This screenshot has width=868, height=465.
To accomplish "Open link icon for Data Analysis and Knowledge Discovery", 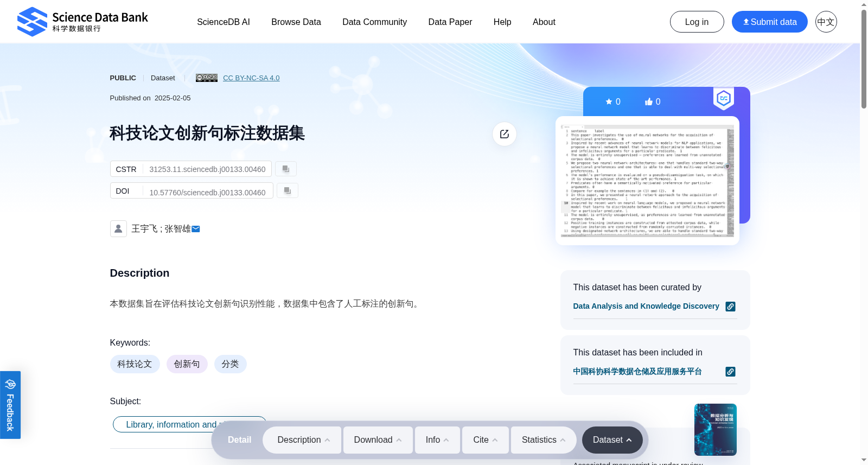I will 731,307.
